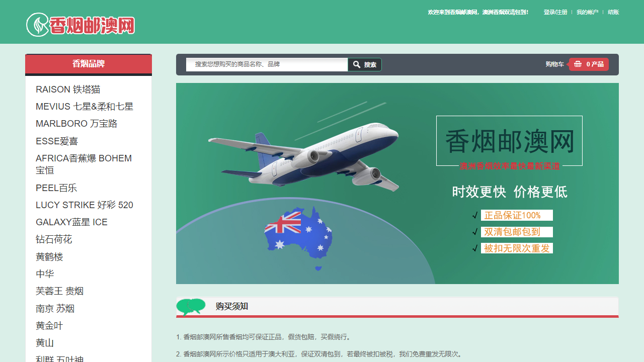
Task: Select 黄鹤楼 brand
Action: tap(49, 257)
